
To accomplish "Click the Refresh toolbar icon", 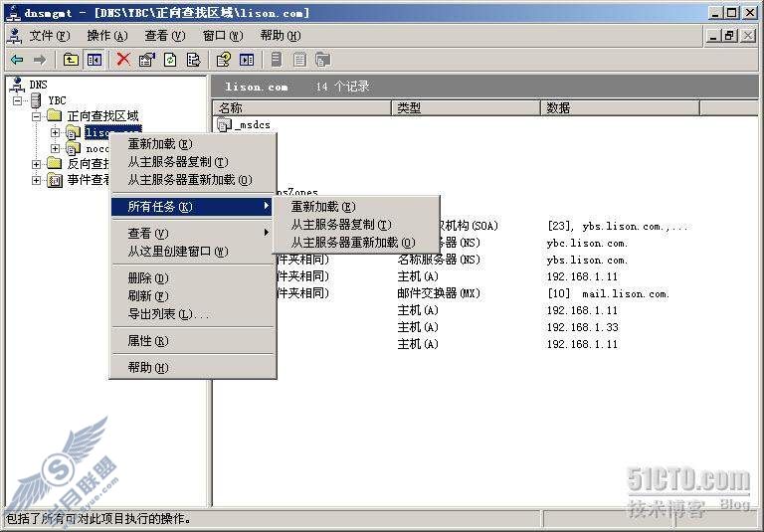I will click(x=170, y=60).
